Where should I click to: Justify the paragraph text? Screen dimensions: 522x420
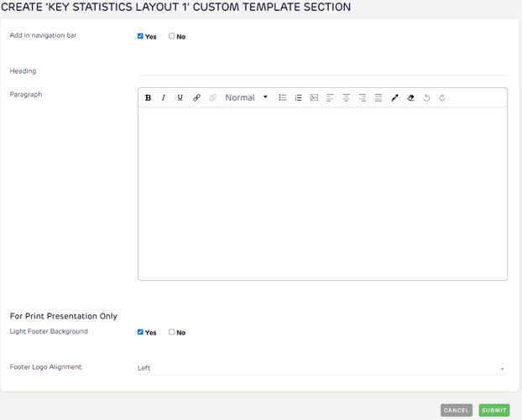click(378, 98)
